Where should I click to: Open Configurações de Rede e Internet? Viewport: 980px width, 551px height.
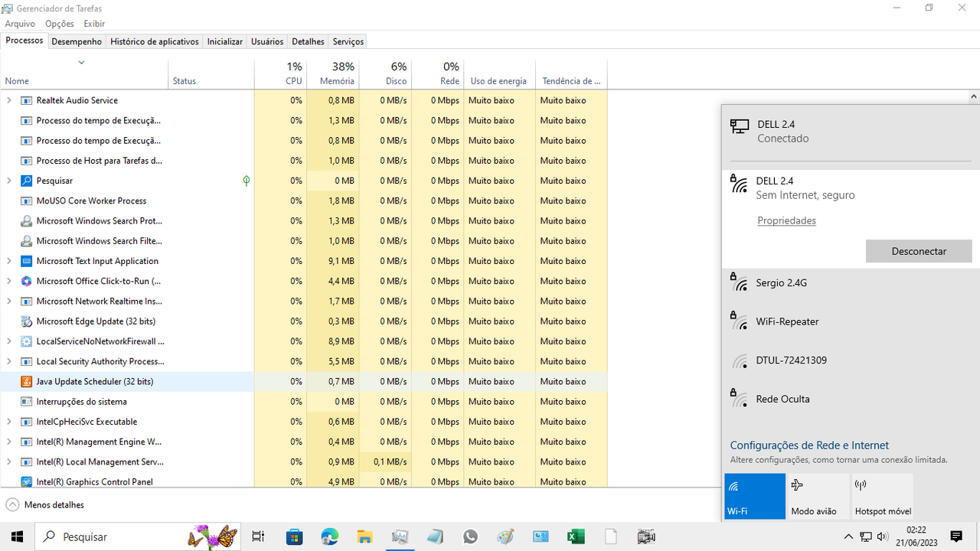coord(809,445)
